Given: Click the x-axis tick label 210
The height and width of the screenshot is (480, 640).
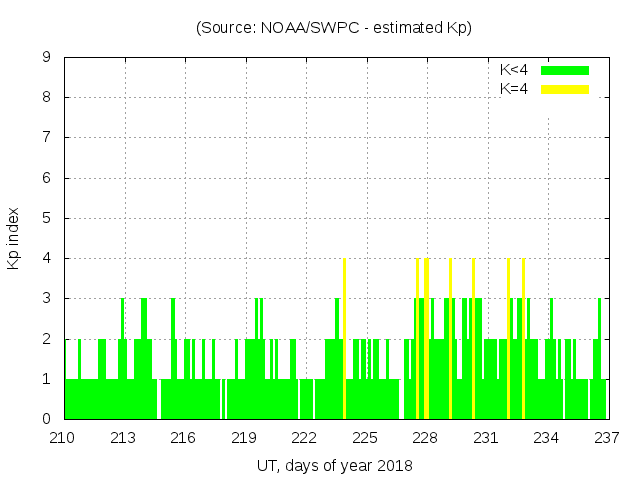Looking at the screenshot, I should coord(64,438).
